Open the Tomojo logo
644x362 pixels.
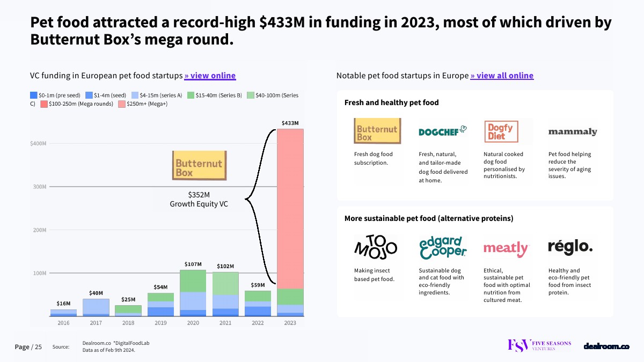pyautogui.click(x=376, y=247)
